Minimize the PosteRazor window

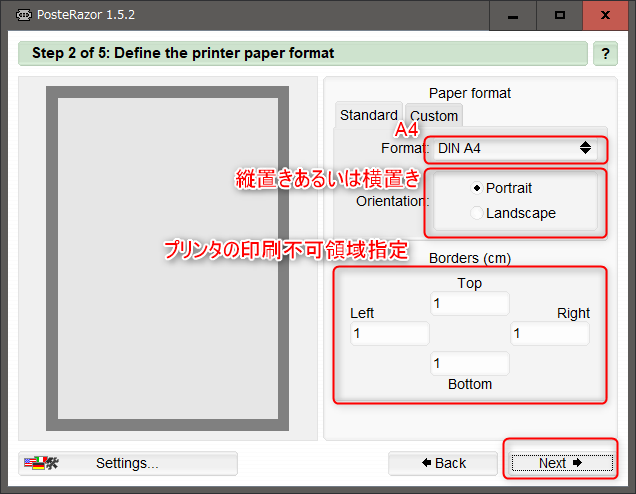(x=517, y=16)
